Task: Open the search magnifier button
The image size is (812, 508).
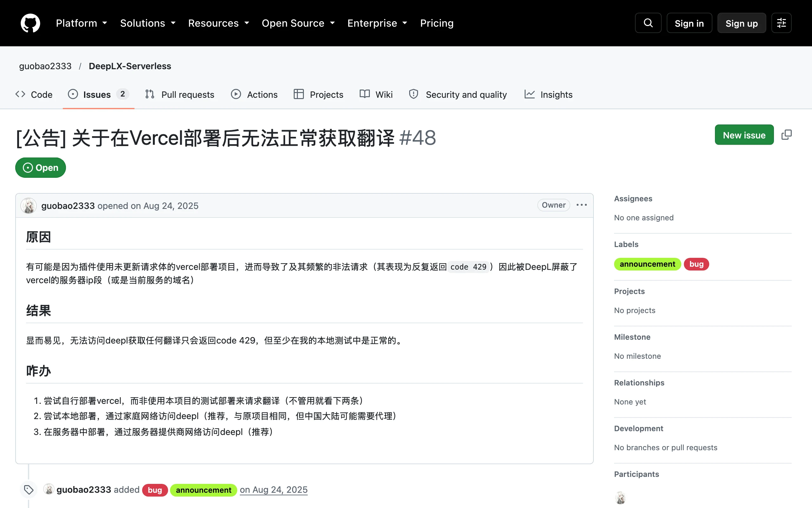Action: click(648, 23)
